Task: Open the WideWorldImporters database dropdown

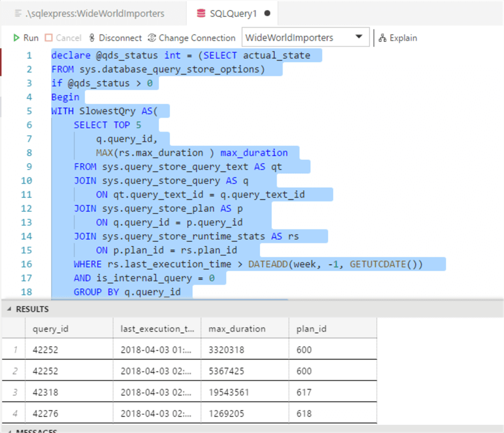Action: (358, 38)
